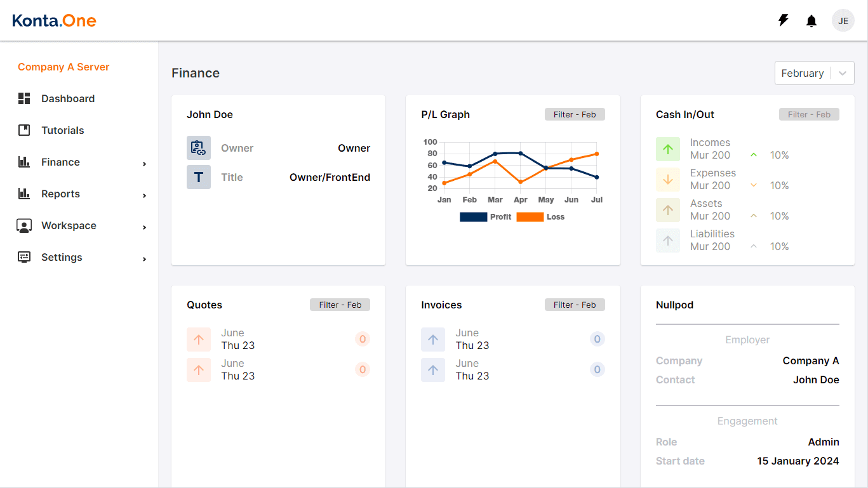This screenshot has height=488, width=868.
Task: Open the February month dropdown
Action: point(814,73)
